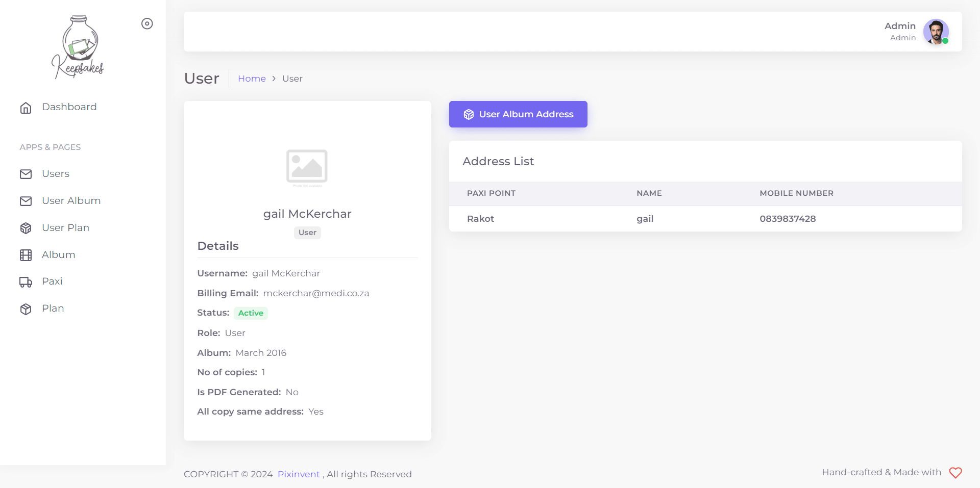Image resolution: width=980 pixels, height=488 pixels.
Task: Open the Pixinvent footer link
Action: point(299,474)
